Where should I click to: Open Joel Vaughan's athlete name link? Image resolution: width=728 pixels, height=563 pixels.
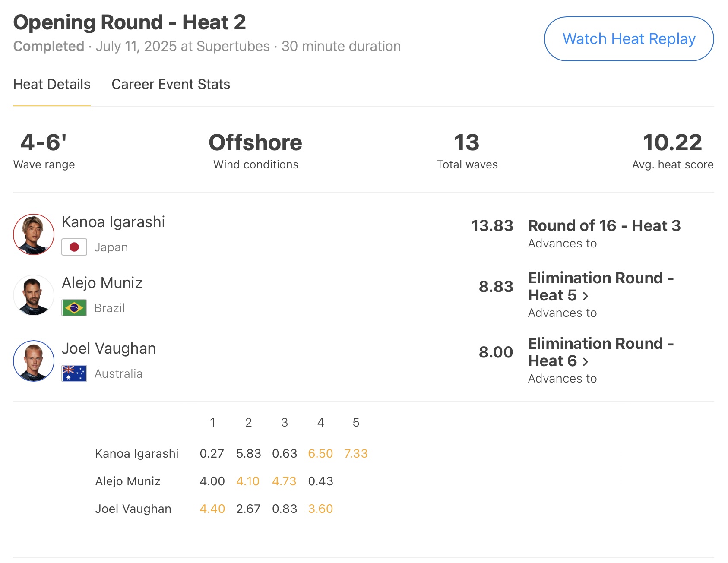[108, 348]
